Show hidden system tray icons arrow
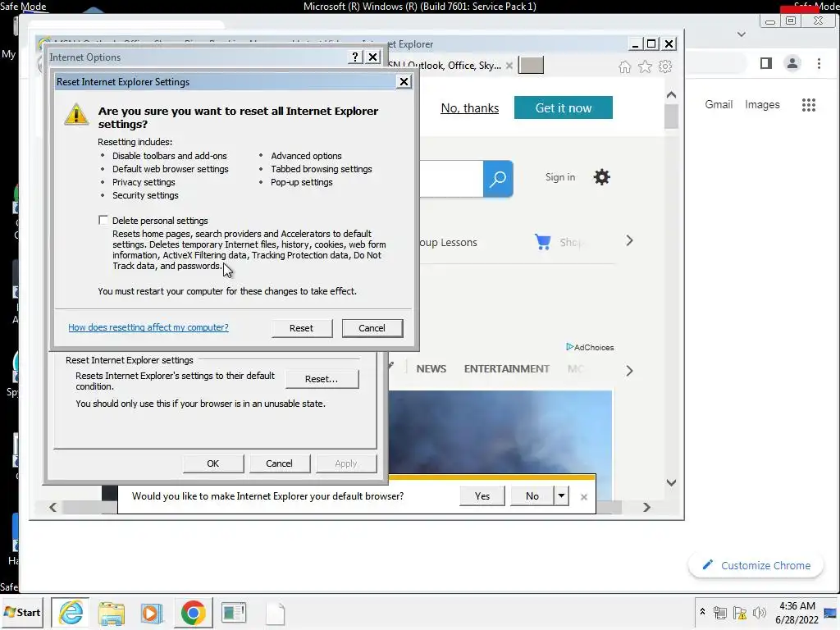This screenshot has height=630, width=840. point(702,612)
